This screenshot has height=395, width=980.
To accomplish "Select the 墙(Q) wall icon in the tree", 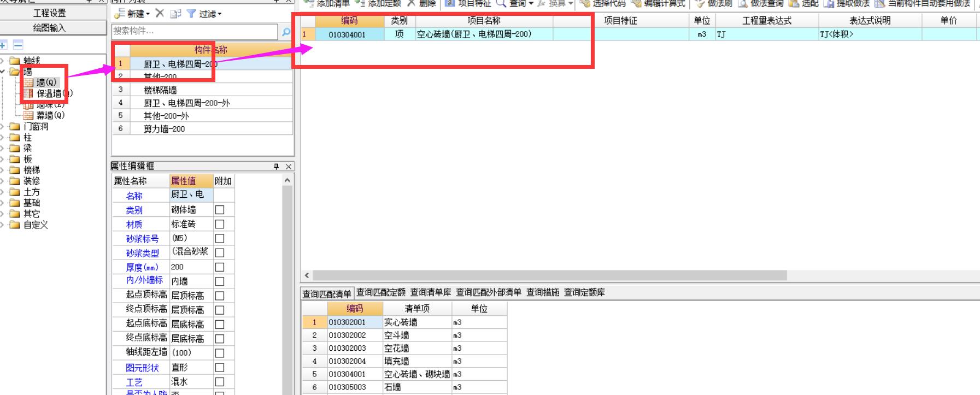I will pyautogui.click(x=28, y=82).
